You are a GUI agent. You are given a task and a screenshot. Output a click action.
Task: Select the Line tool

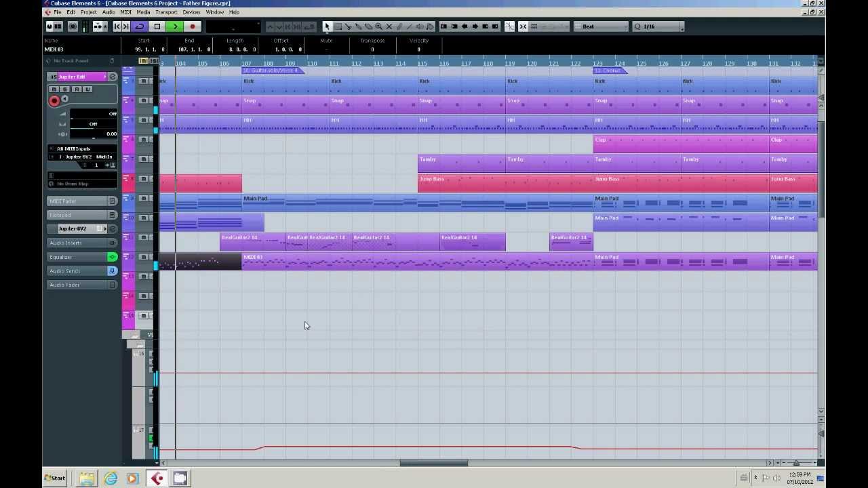409,26
